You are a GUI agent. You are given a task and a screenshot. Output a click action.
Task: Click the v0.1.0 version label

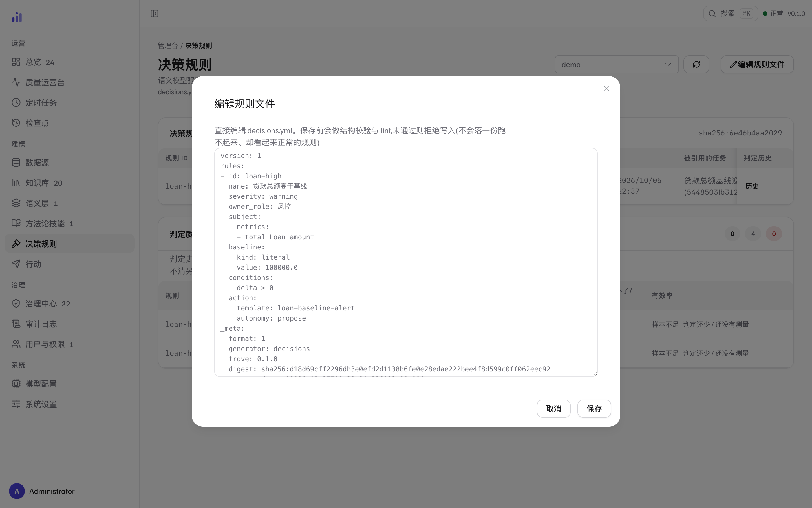point(796,14)
